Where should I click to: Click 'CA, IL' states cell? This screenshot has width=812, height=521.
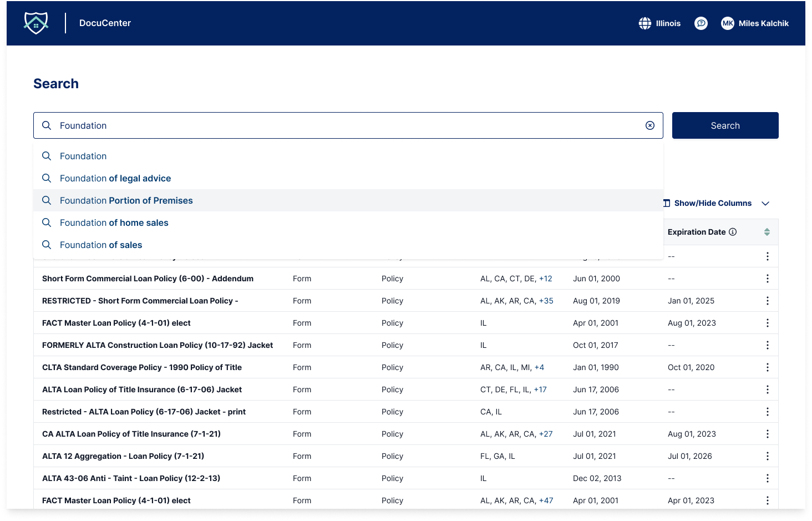pos(491,412)
